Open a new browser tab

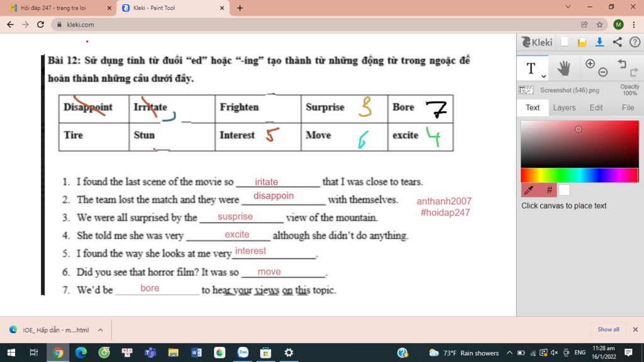240,8
